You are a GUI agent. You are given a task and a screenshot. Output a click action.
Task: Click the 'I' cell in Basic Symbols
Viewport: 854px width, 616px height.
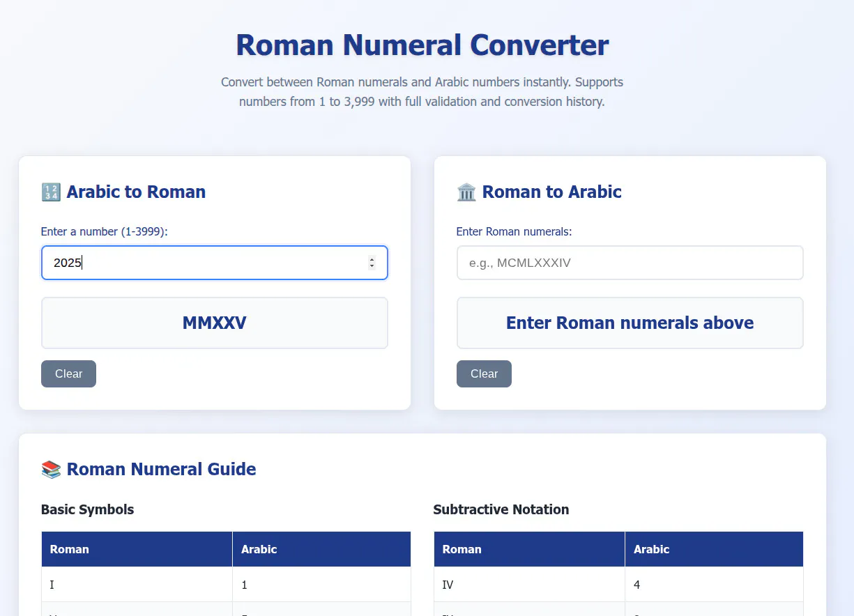tap(137, 585)
